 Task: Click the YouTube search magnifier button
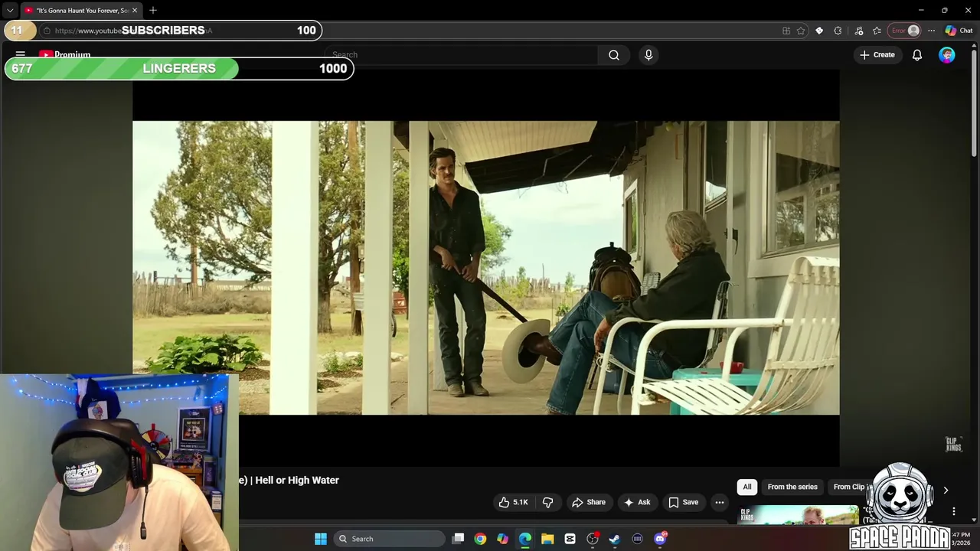click(x=614, y=55)
